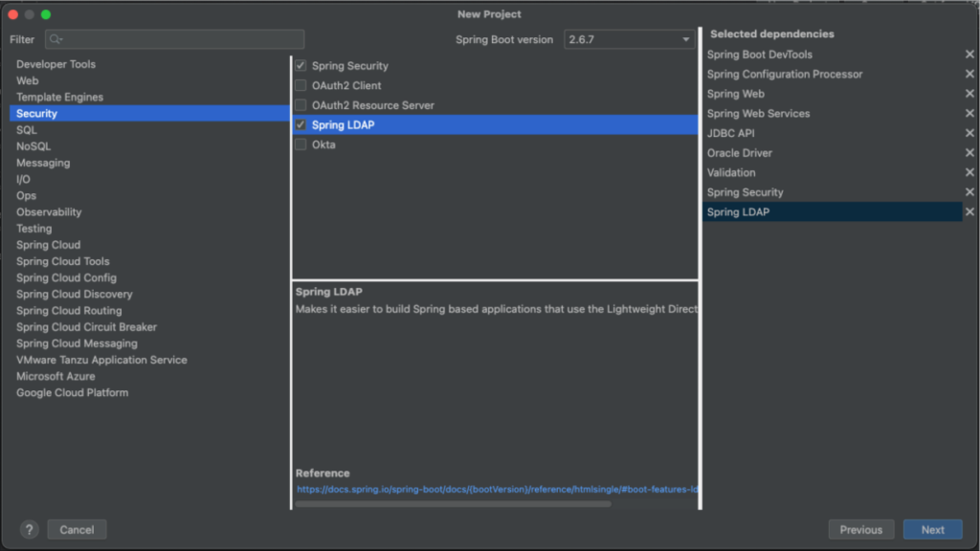980x551 pixels.
Task: Uncheck the Spring Security checkbox
Action: (301, 66)
